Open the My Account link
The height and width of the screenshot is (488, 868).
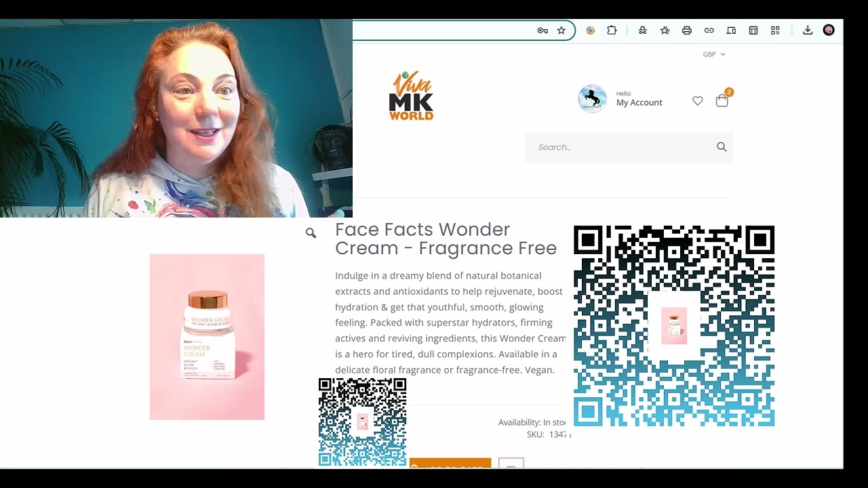coord(639,102)
